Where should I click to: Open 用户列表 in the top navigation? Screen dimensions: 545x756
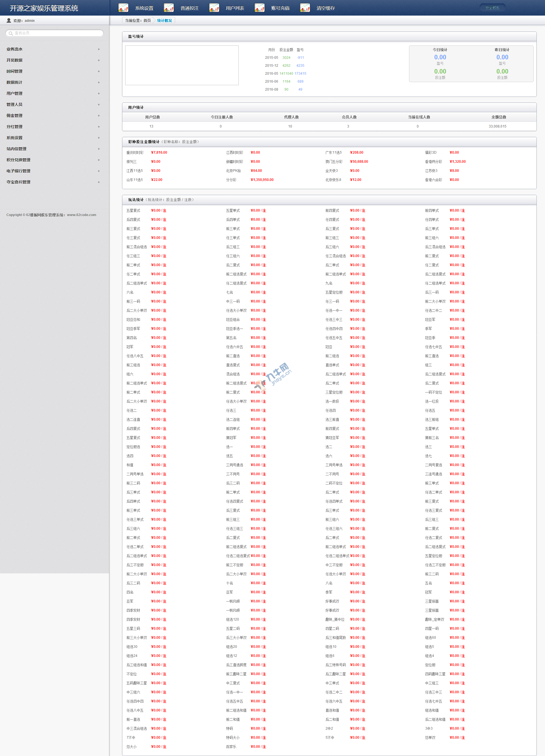(x=235, y=8)
